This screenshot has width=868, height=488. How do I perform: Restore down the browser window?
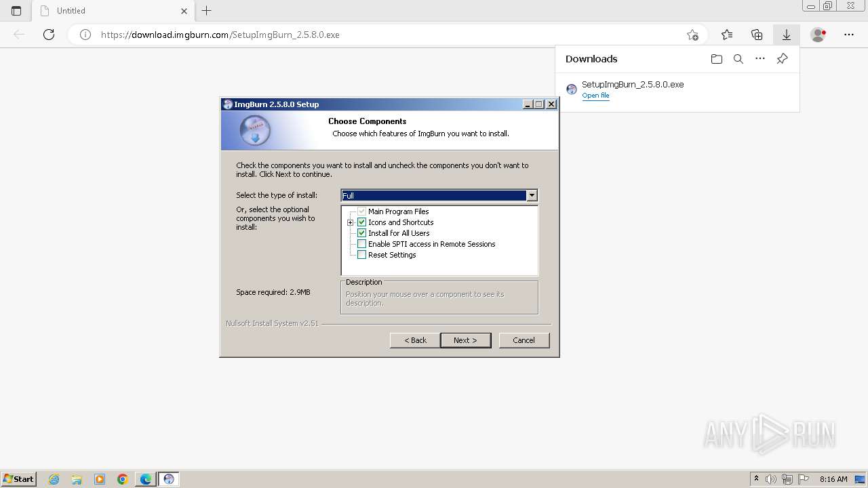(x=827, y=5)
